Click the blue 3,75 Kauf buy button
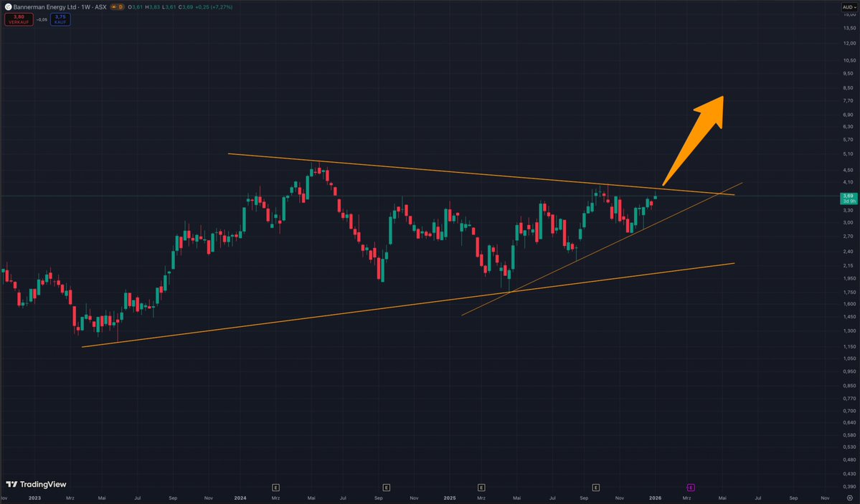The width and height of the screenshot is (860, 504). pos(60,19)
